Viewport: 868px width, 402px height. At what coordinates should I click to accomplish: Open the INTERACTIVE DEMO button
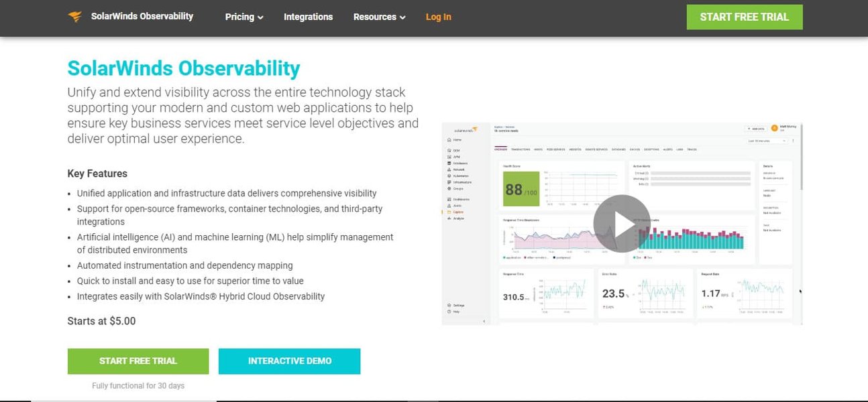coord(290,360)
